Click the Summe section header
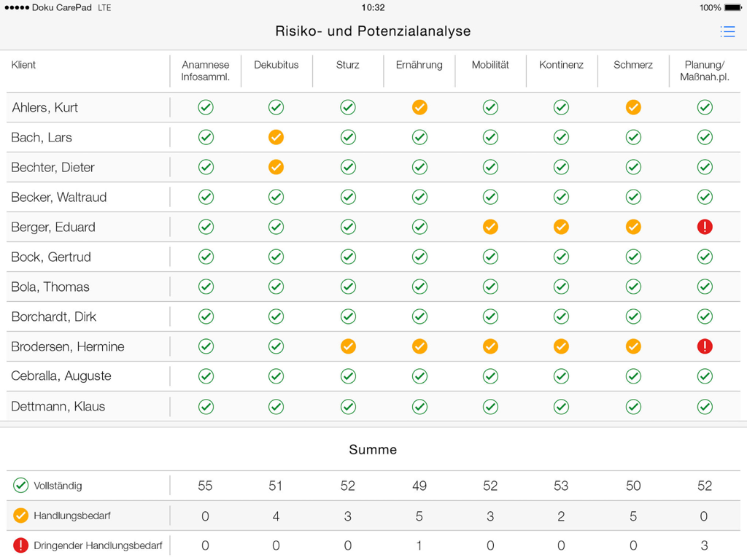This screenshot has height=560, width=747. (373, 450)
